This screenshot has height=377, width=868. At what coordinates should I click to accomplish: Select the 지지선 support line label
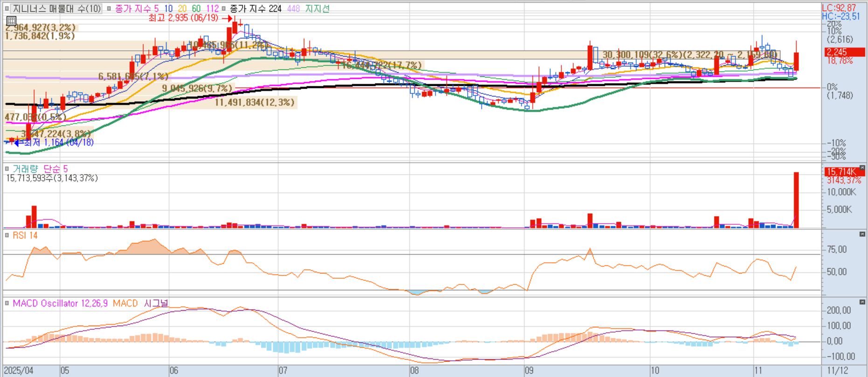[x=317, y=8]
